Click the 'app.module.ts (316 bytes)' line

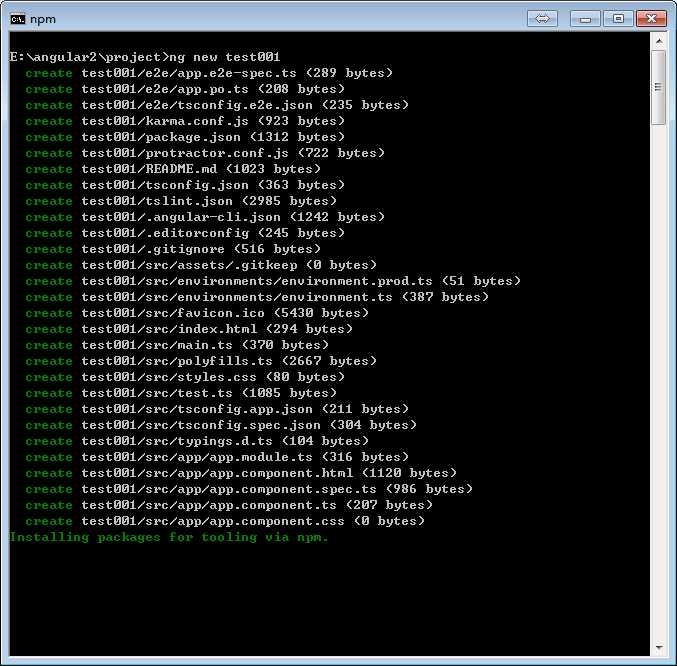[217, 457]
